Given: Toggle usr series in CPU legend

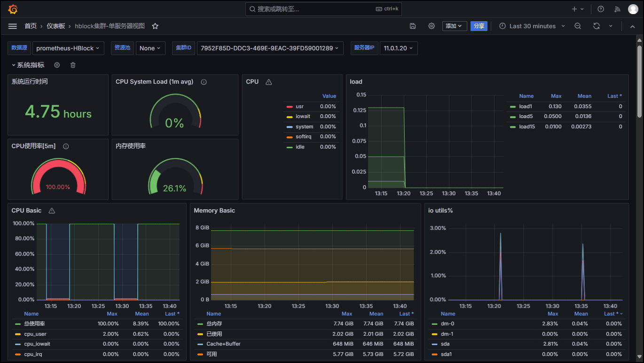Looking at the screenshot, I should pyautogui.click(x=299, y=106).
